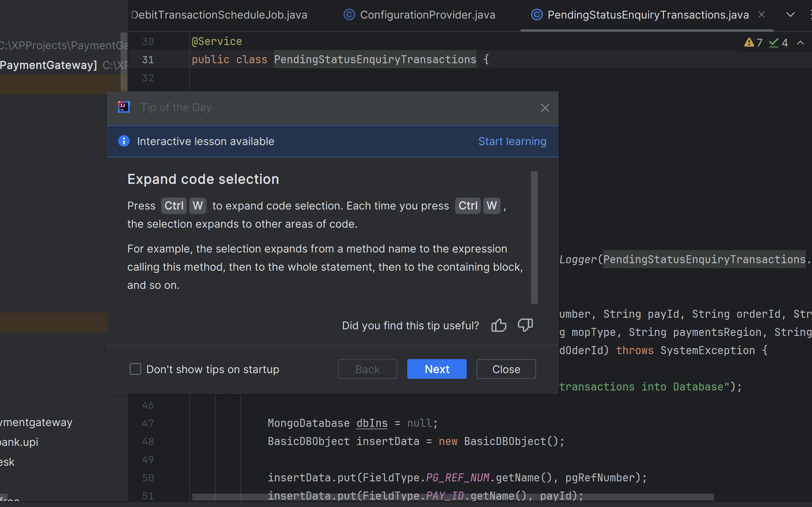
Task: Click the Close button
Action: 506,369
